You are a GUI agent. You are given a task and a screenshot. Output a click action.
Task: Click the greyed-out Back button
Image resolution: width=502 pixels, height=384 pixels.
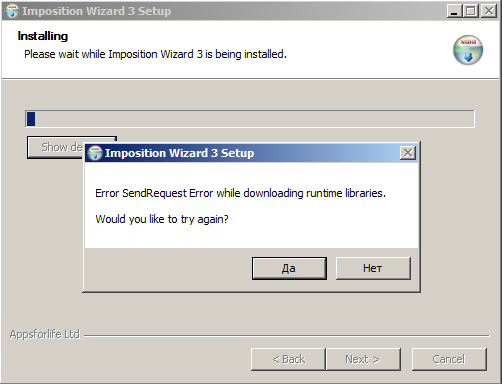(x=288, y=359)
